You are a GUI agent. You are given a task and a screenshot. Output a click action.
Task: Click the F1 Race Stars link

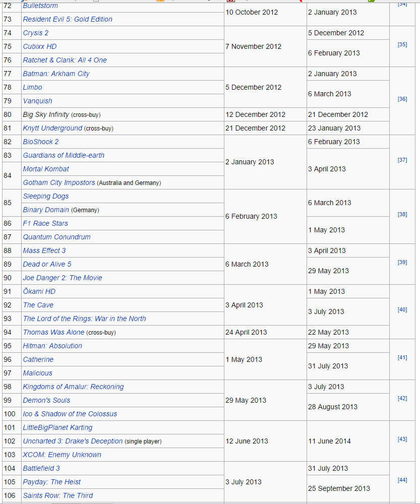(x=45, y=223)
